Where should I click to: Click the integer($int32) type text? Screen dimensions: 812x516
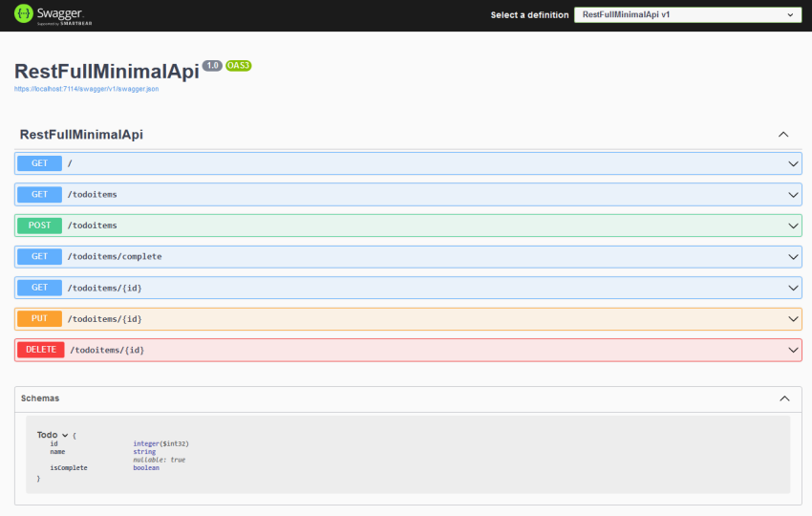pos(160,444)
